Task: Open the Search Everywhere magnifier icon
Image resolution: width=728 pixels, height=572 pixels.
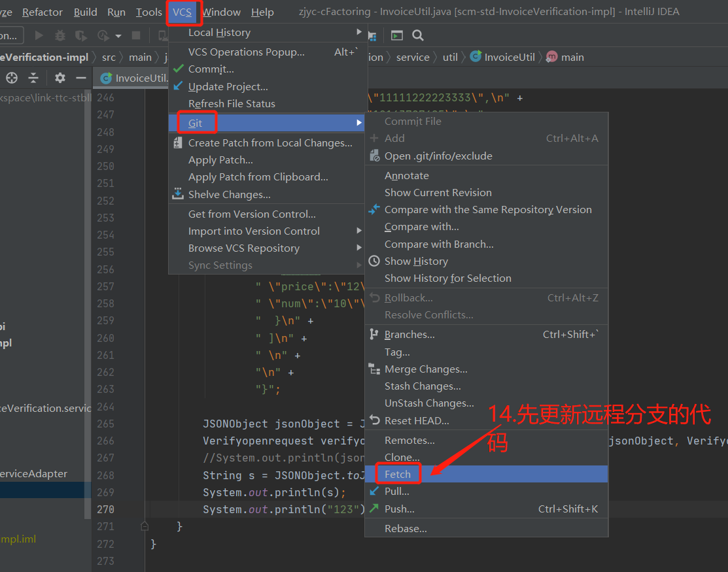Action: coord(418,35)
